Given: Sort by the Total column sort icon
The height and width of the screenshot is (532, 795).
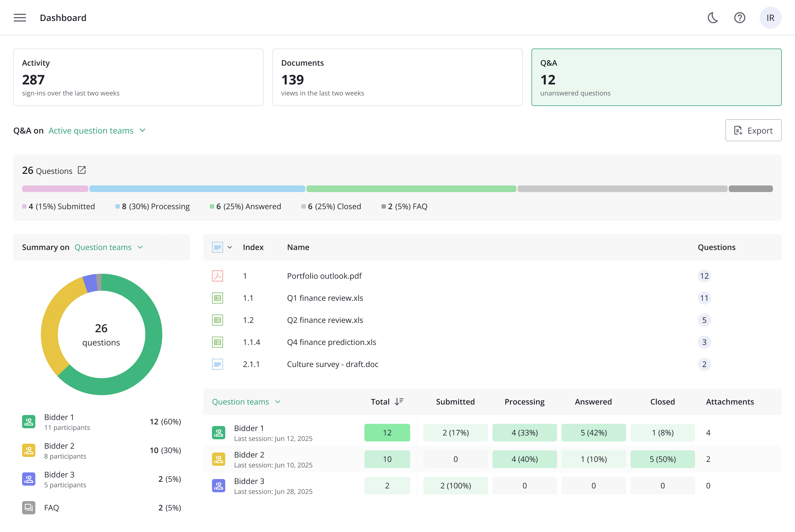Looking at the screenshot, I should click(399, 402).
